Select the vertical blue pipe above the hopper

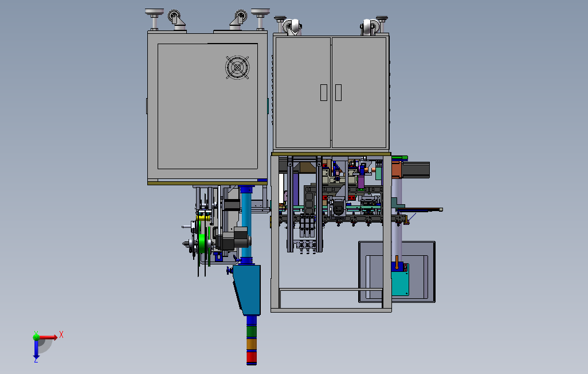246,224
